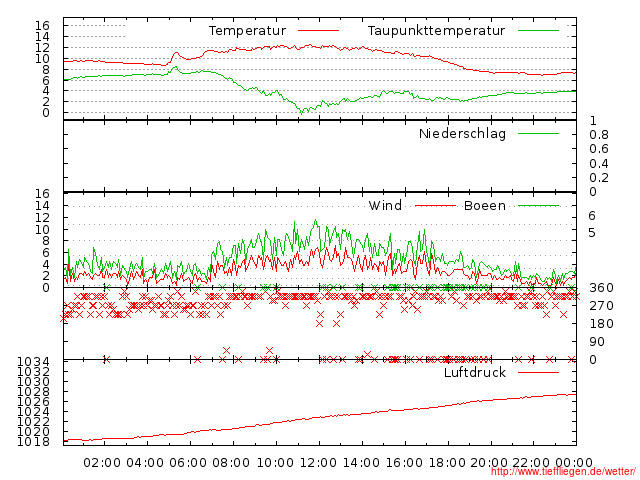The height and width of the screenshot is (480, 640).
Task: Click the Temperatur legend label
Action: coord(247,31)
